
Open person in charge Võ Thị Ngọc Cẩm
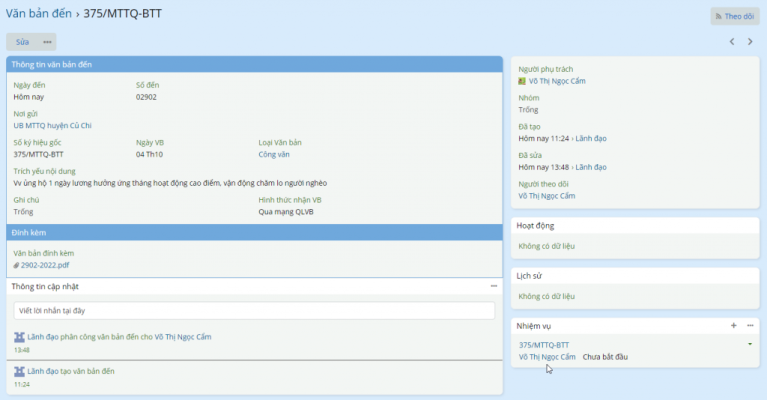coord(557,81)
